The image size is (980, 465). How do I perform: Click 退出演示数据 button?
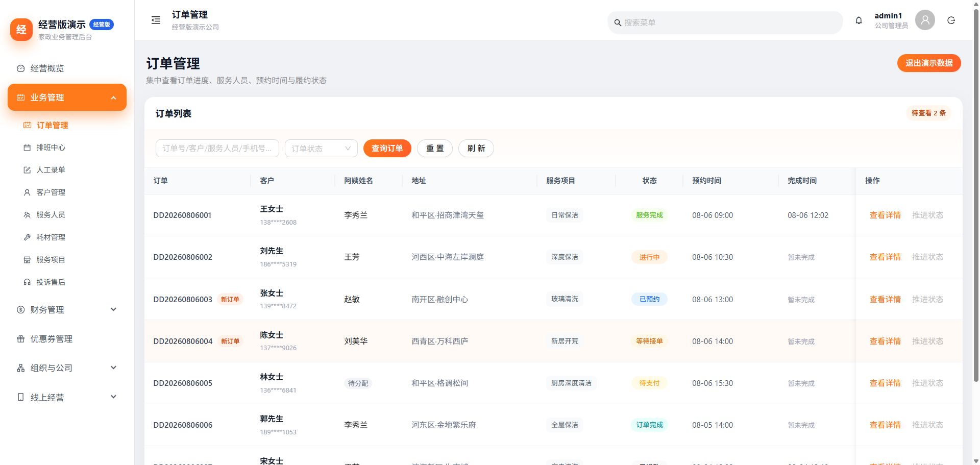tap(929, 63)
